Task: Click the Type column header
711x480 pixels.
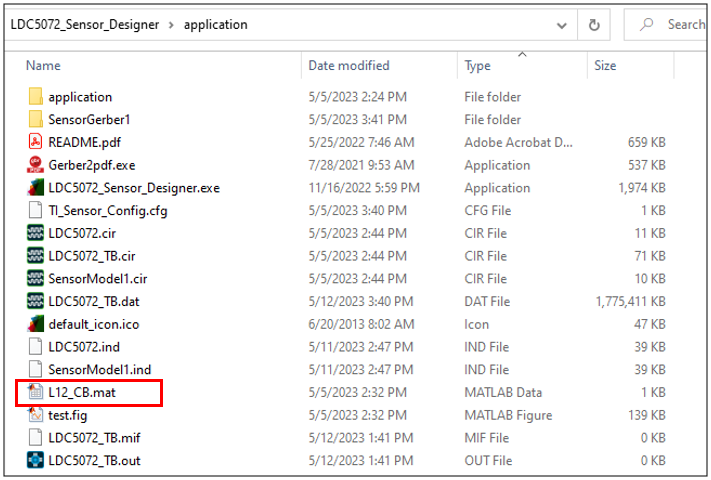Action: point(478,66)
